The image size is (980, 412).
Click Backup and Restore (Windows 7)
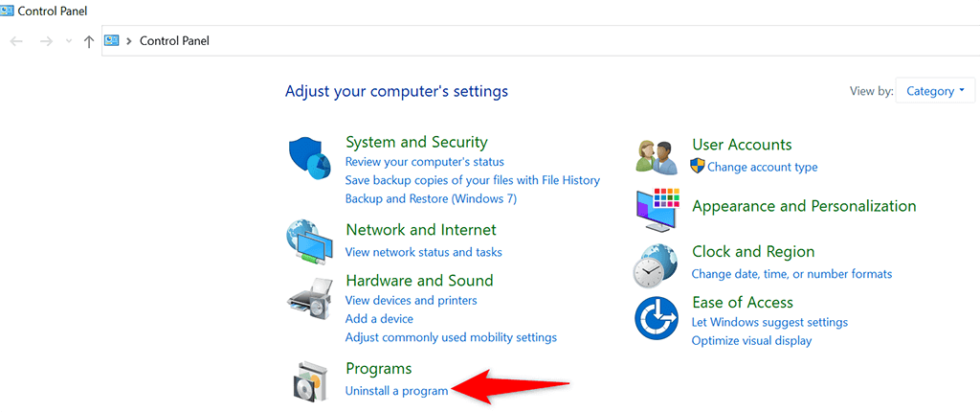tap(431, 198)
